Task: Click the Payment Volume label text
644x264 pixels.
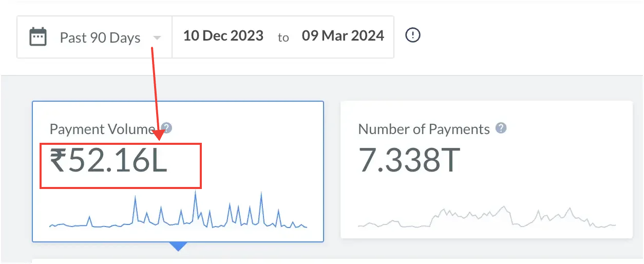Action: [x=102, y=129]
